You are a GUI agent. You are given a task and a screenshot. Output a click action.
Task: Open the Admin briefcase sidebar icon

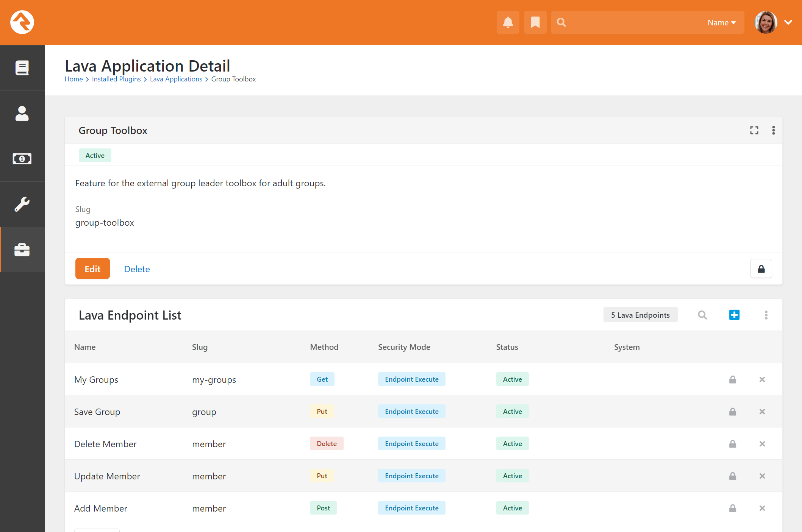click(22, 250)
